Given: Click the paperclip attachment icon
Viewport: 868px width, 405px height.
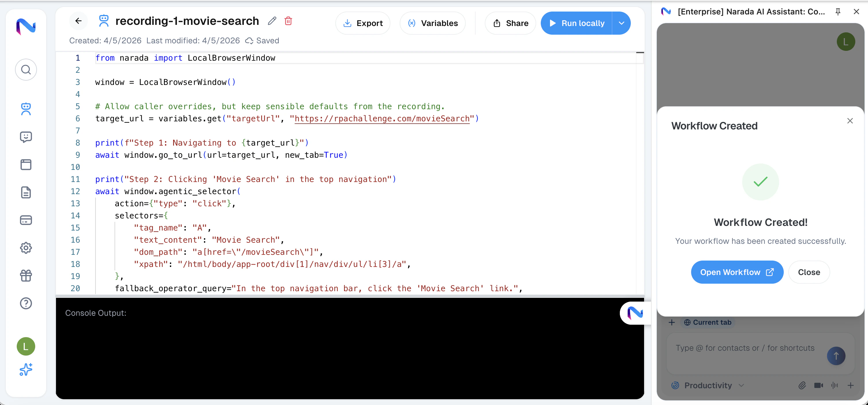Looking at the screenshot, I should (x=802, y=385).
